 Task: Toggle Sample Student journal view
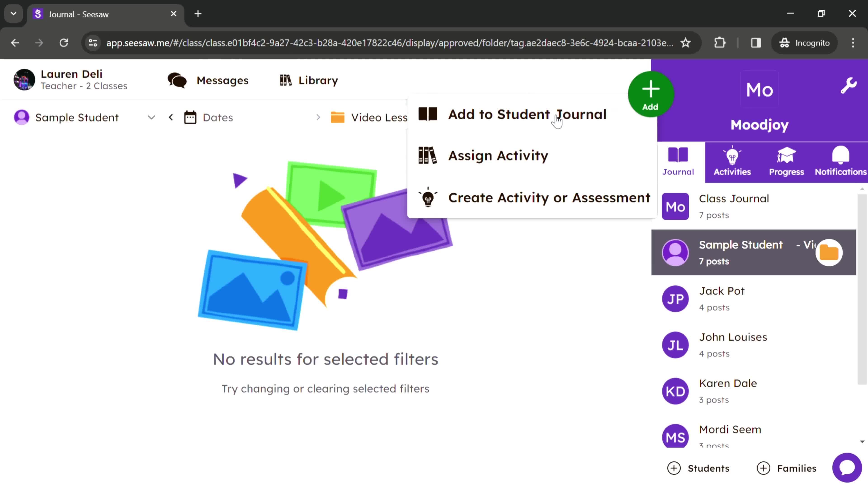click(754, 251)
